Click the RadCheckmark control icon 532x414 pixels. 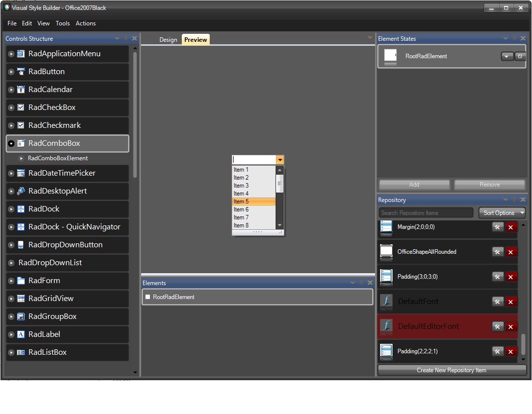pos(21,126)
